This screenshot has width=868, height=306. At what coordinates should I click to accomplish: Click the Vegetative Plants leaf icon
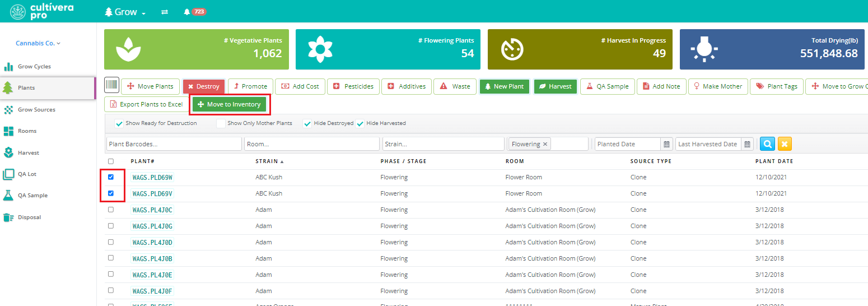click(128, 49)
